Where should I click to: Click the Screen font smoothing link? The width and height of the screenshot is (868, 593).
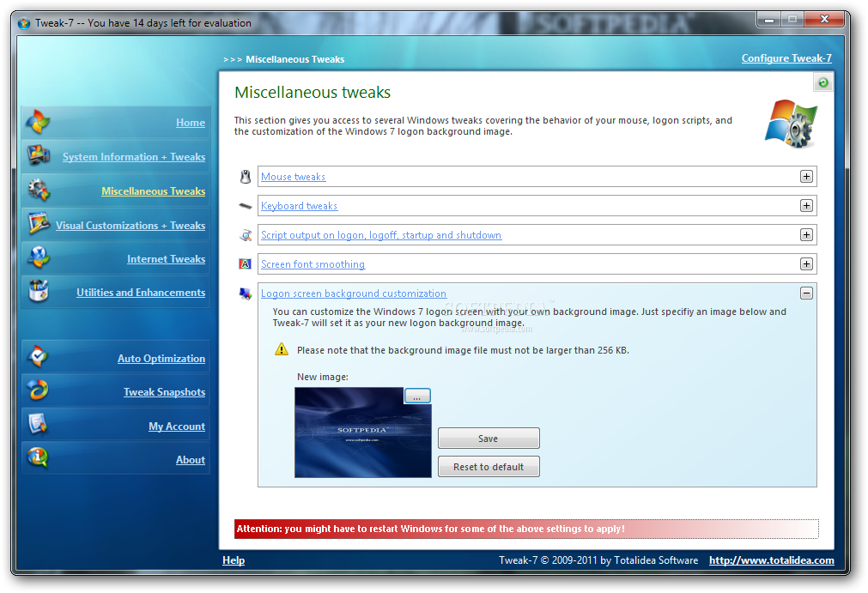313,264
